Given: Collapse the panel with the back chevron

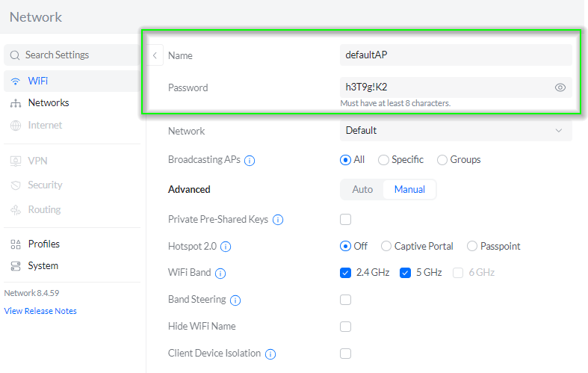Looking at the screenshot, I should click(x=155, y=55).
